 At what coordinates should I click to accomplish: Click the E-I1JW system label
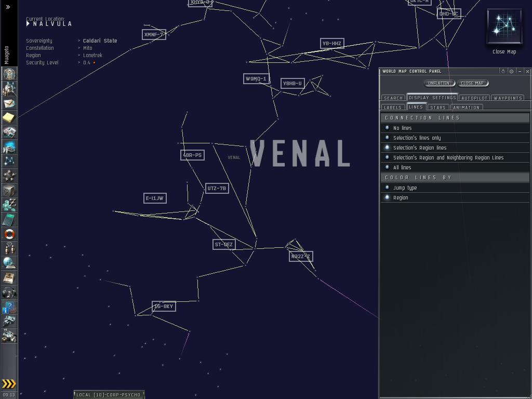click(x=155, y=198)
